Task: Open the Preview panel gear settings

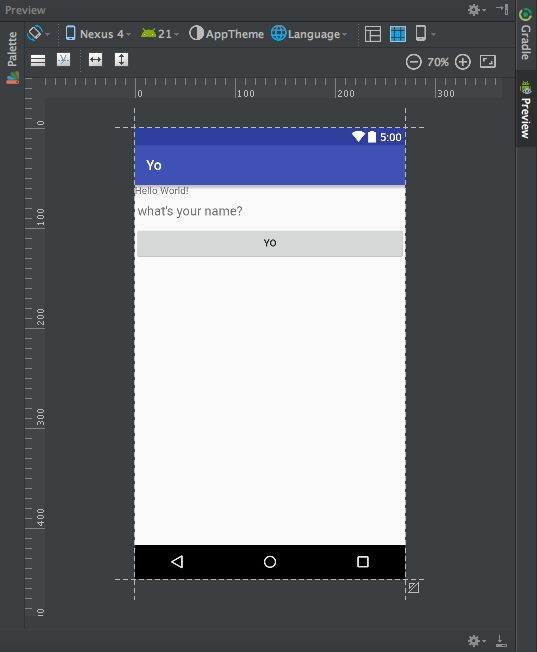Action: tap(476, 10)
